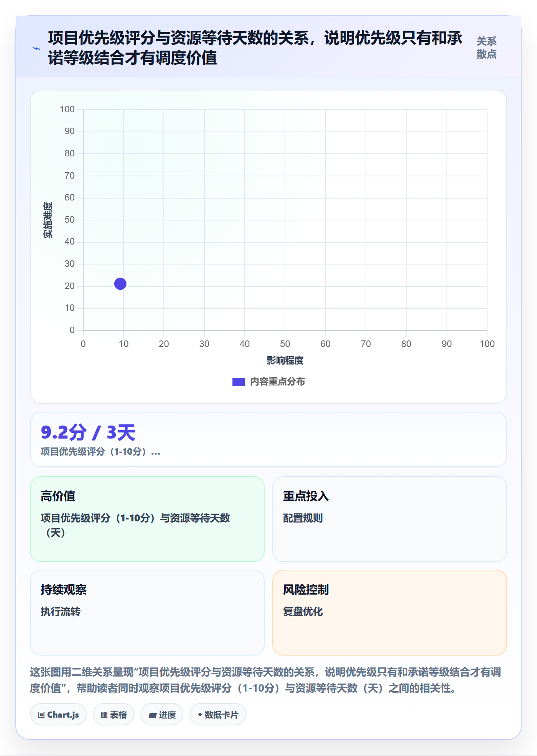The width and height of the screenshot is (537, 756).
Task: Click the description paragraph starting 这张图用二维关系
Action: [265, 680]
